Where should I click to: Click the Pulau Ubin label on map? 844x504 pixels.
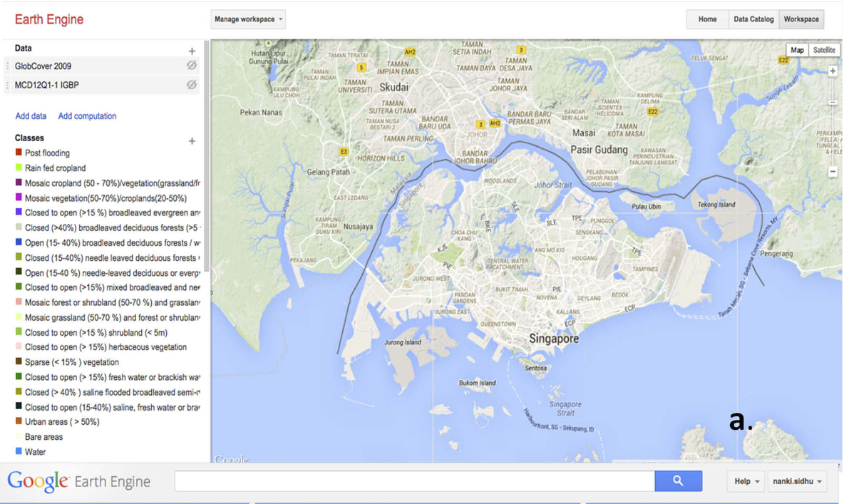[647, 207]
